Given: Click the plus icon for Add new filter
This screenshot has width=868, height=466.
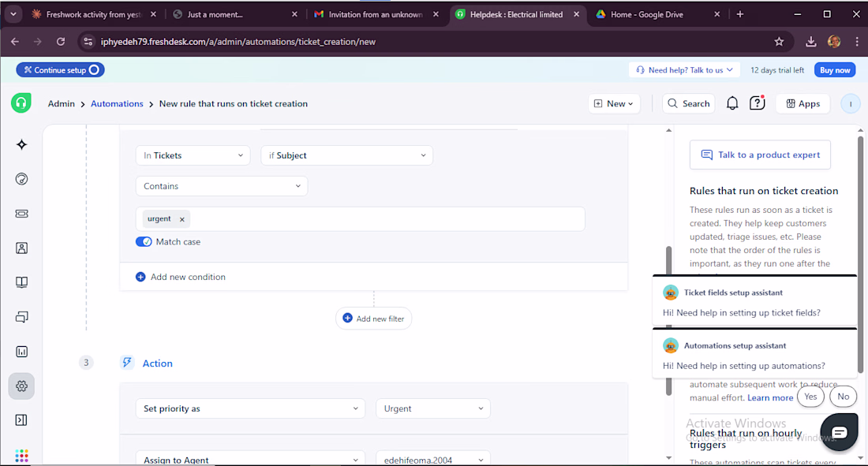Looking at the screenshot, I should pyautogui.click(x=348, y=318).
